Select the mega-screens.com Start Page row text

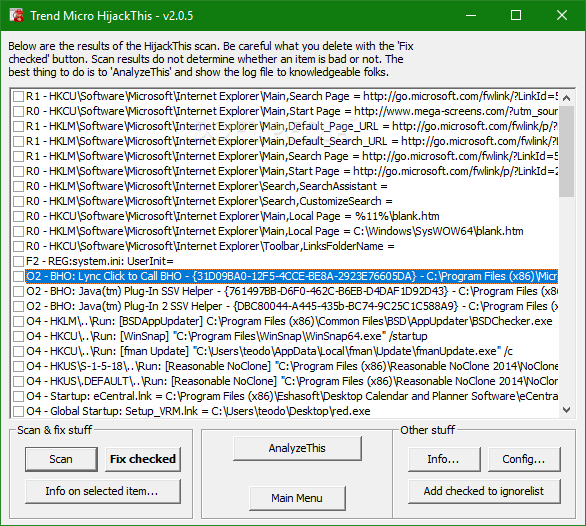(292, 111)
